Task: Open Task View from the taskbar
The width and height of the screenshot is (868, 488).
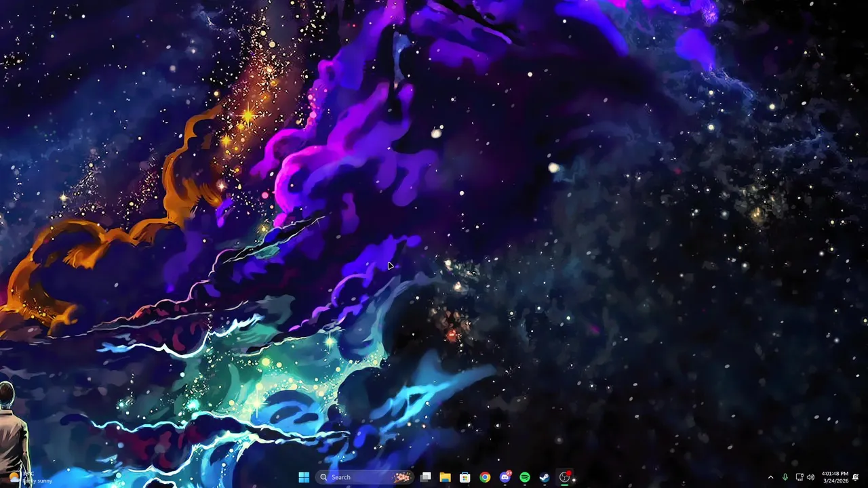Action: [425, 477]
